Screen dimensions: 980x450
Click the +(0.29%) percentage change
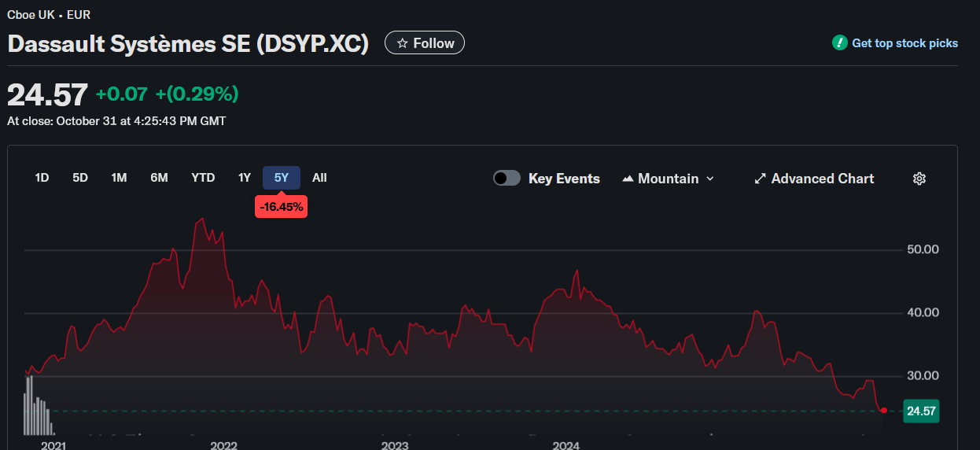tap(197, 94)
